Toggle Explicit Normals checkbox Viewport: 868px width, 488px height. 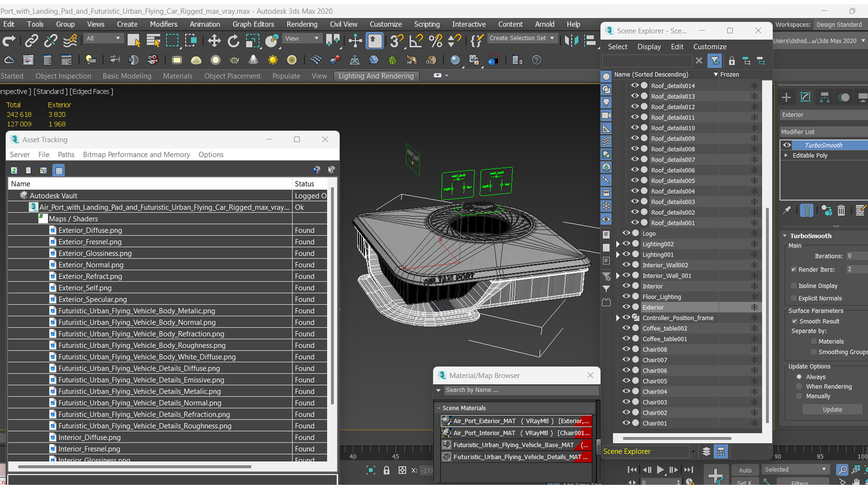794,298
